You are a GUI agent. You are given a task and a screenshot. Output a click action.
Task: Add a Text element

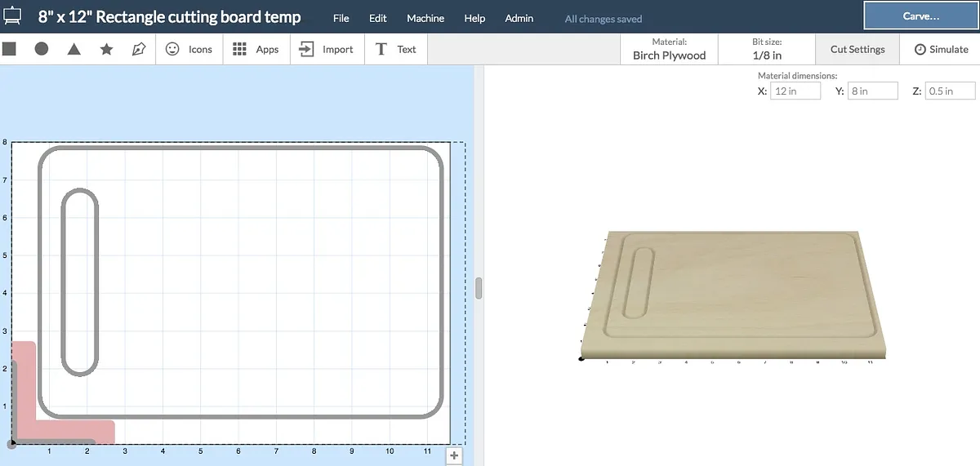[x=395, y=49]
